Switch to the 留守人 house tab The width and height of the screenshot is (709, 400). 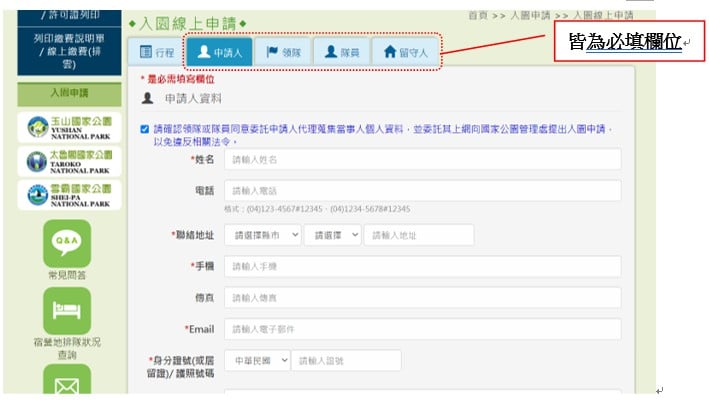[405, 52]
